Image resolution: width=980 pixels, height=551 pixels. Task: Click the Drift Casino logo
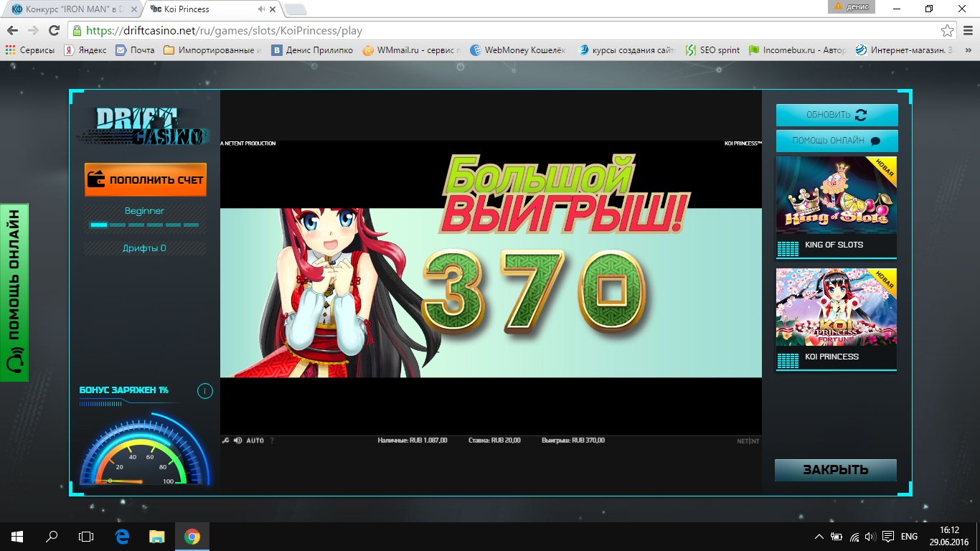(x=143, y=127)
